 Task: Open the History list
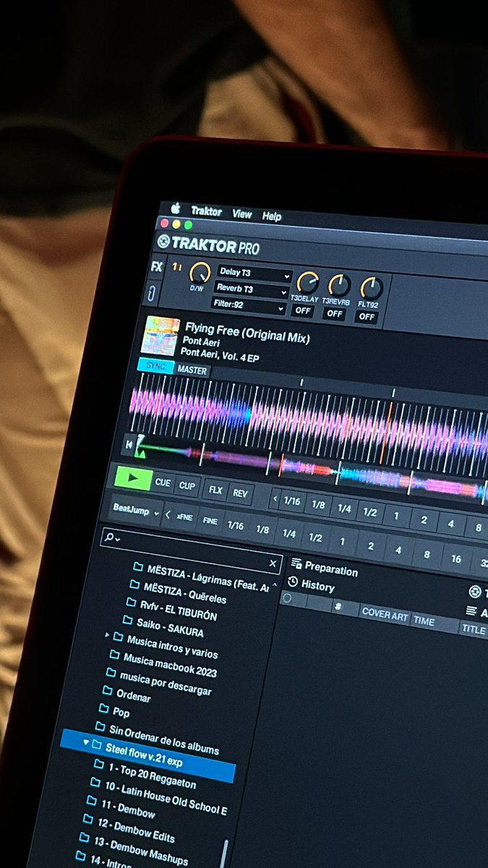click(x=317, y=587)
